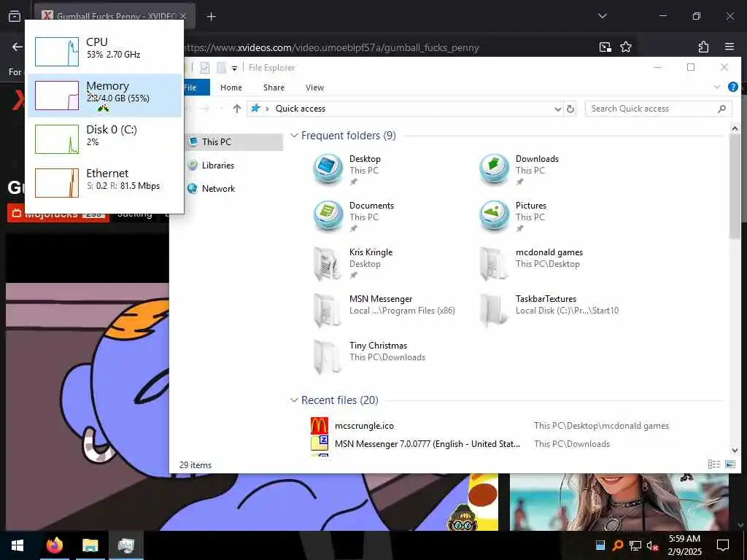Click the File Explorer scrollbar down arrow

tap(734, 450)
